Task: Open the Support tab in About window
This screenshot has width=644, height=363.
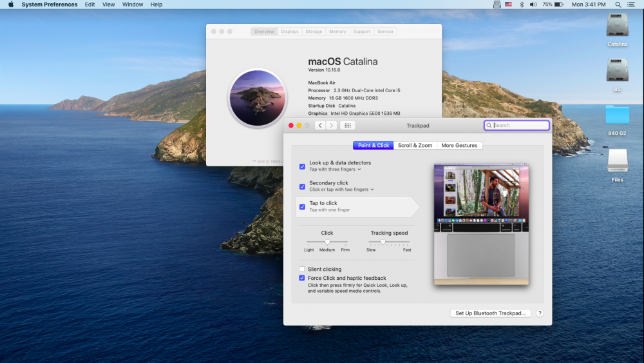Action: coord(362,32)
